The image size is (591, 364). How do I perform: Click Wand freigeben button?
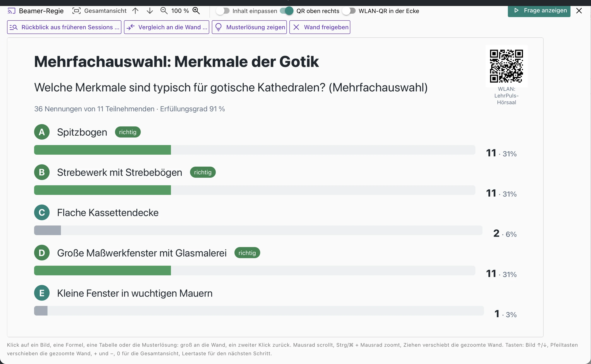(x=320, y=27)
